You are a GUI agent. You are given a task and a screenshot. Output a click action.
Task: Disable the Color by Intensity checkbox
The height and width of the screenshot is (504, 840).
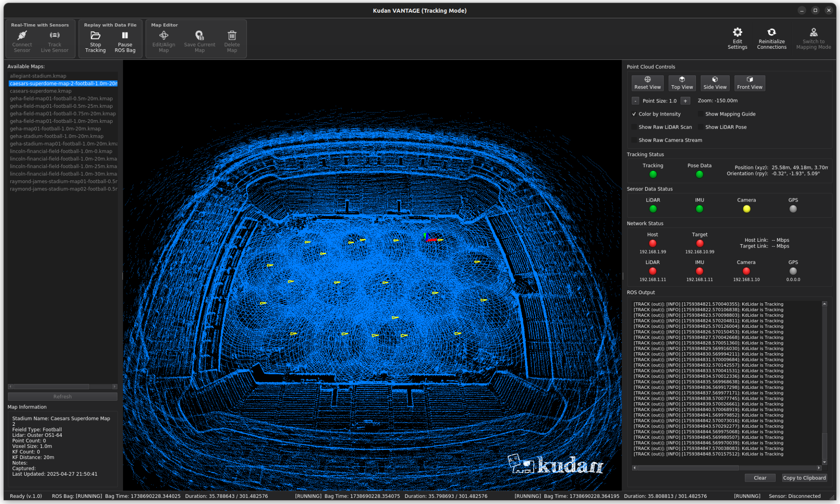coord(634,114)
